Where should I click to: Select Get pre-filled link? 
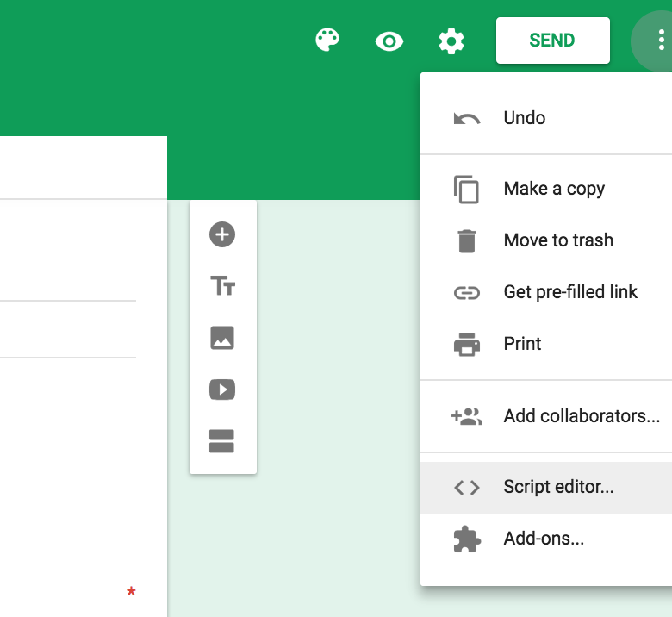pyautogui.click(x=546, y=292)
